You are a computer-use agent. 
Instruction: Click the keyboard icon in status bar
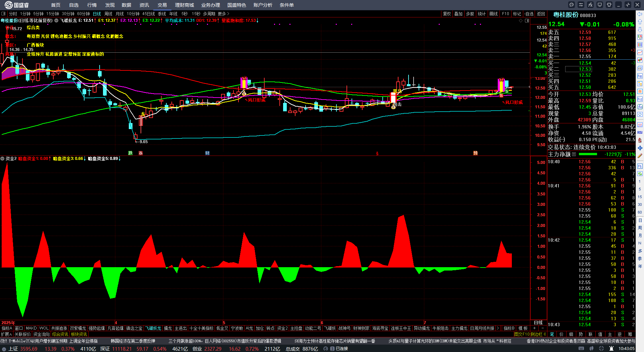pos(581,349)
